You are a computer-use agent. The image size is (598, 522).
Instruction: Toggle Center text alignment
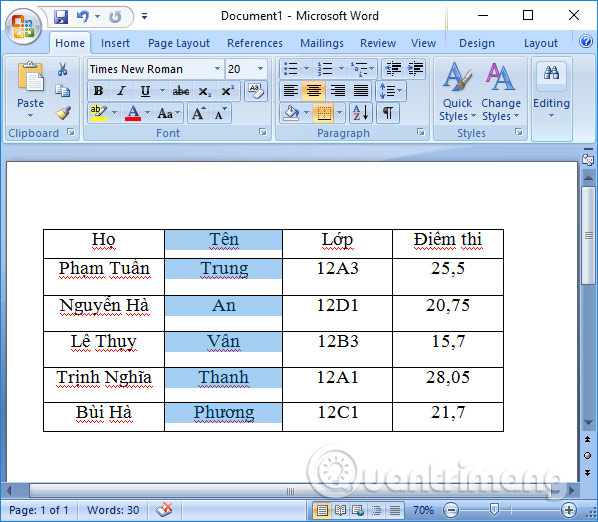click(313, 91)
